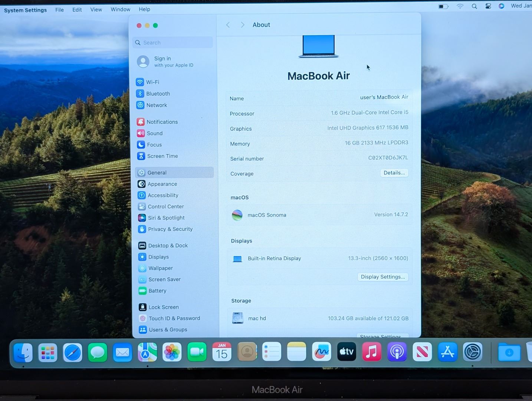Open the Music app in Dock
The height and width of the screenshot is (401, 532).
(x=371, y=352)
